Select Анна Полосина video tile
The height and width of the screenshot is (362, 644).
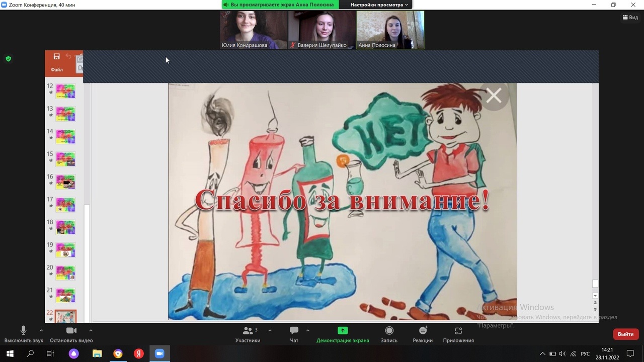click(390, 30)
